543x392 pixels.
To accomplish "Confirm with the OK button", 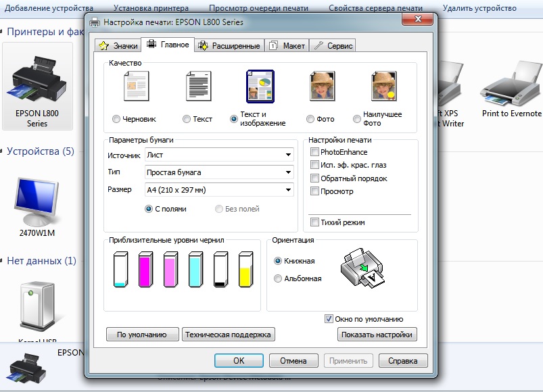I will (x=239, y=360).
